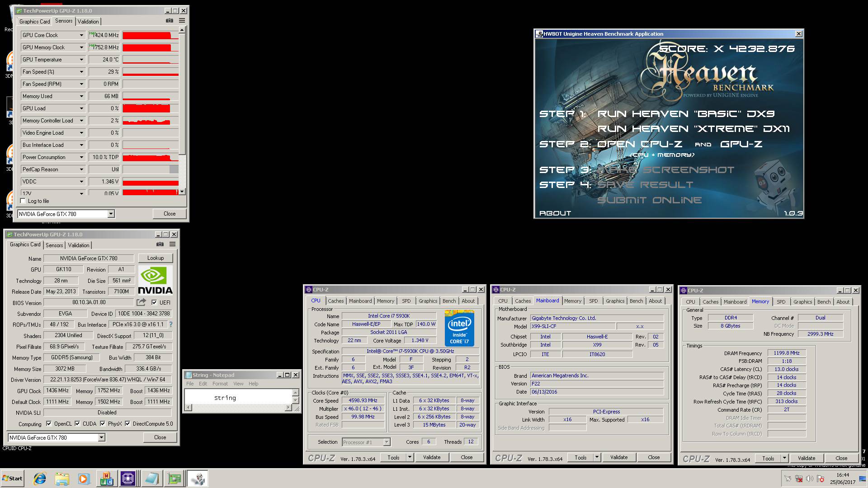Click scroll down arrow in GPU-Z sensors list
This screenshot has width=868, height=488.
coord(182,192)
